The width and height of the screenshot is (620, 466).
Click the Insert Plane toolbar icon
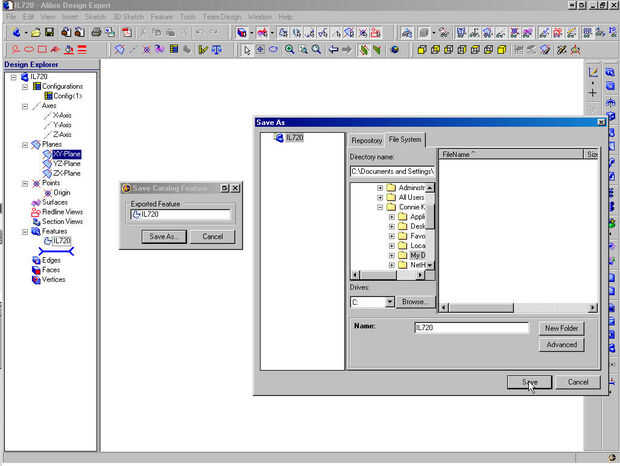coord(119,50)
